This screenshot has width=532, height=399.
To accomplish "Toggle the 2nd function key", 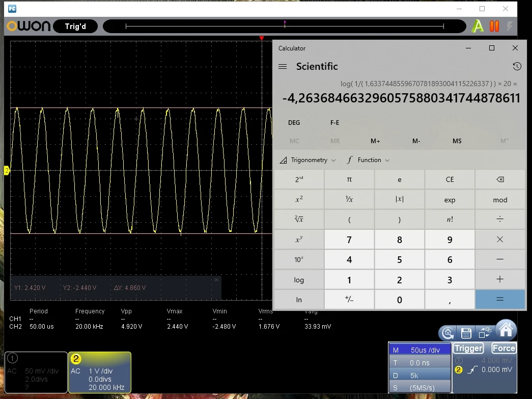I will 299,179.
